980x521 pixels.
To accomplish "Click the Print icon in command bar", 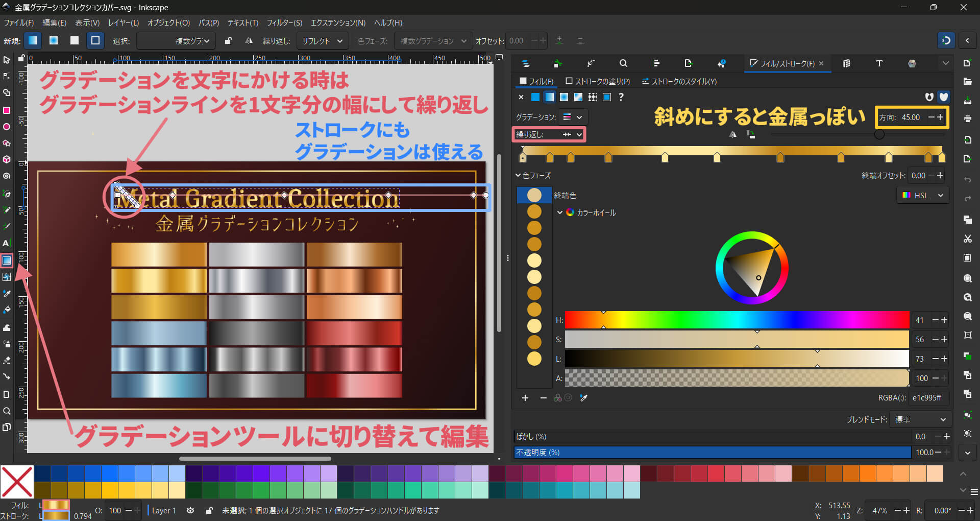I will pyautogui.click(x=967, y=119).
